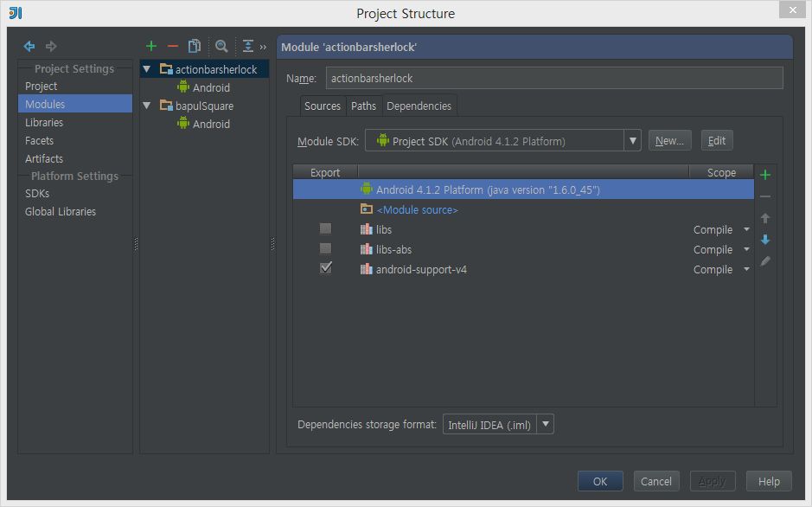The image size is (812, 507).
Task: Remove the selected dependency with minus
Action: coord(765,196)
